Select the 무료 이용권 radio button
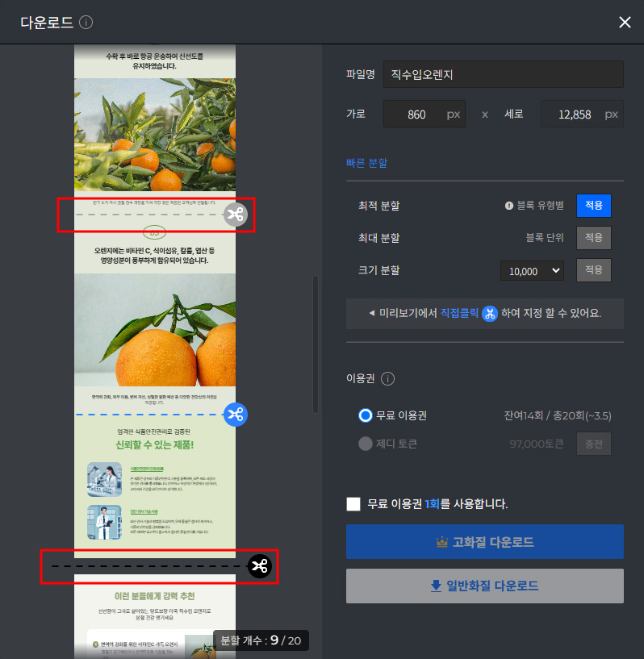Screen dimensions: 644x659 [x=366, y=415]
